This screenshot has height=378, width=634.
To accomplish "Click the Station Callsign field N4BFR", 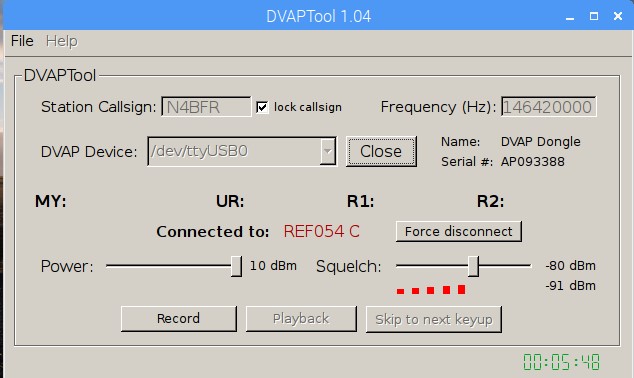I will point(206,107).
